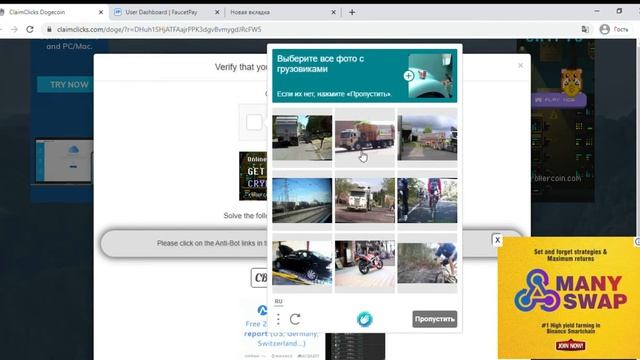Refresh the captcha challenge
Viewport: 640px width, 360px height.
pyautogui.click(x=295, y=319)
